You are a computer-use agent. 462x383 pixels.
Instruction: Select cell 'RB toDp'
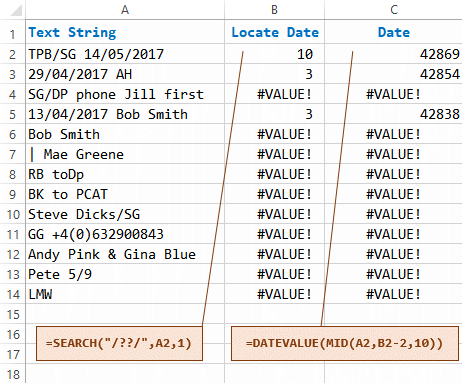click(125, 174)
